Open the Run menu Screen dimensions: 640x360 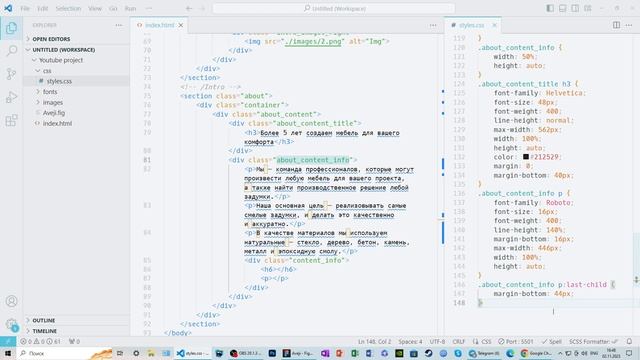click(130, 8)
